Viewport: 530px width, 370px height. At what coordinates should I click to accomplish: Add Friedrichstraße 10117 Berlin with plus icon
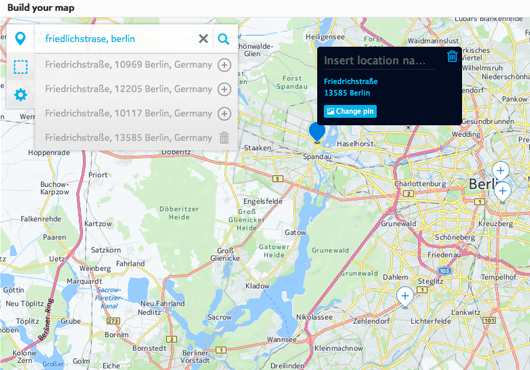point(224,114)
